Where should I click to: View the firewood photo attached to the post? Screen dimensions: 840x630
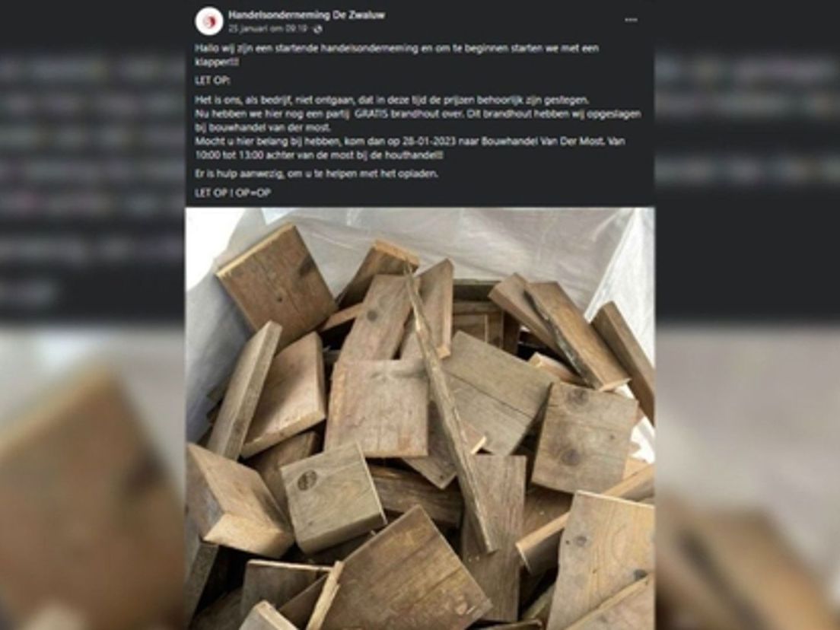(x=419, y=418)
